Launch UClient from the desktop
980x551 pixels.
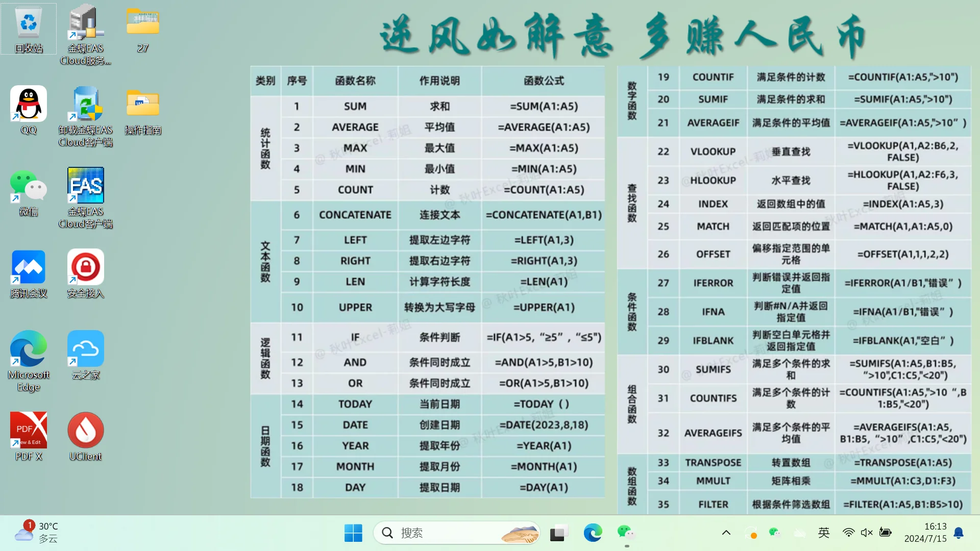point(85,430)
